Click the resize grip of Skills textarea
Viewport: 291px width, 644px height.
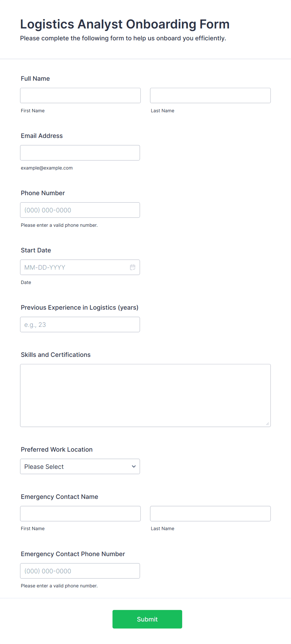(268, 424)
